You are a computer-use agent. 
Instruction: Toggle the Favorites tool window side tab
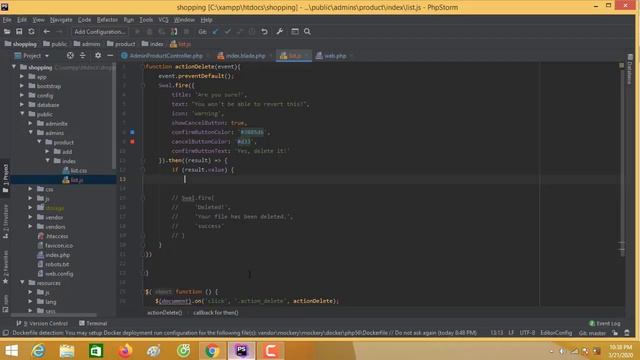[5, 267]
